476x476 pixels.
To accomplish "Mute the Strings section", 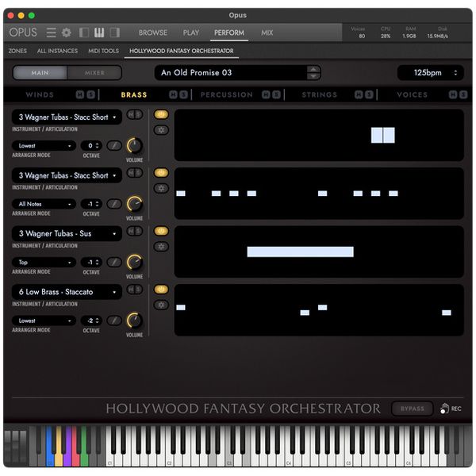I will 359,94.
